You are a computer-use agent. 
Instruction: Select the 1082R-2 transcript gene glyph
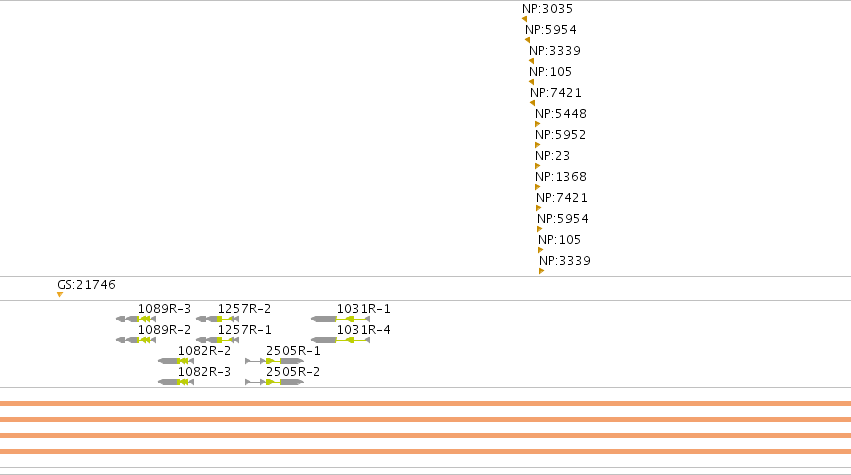pos(176,361)
